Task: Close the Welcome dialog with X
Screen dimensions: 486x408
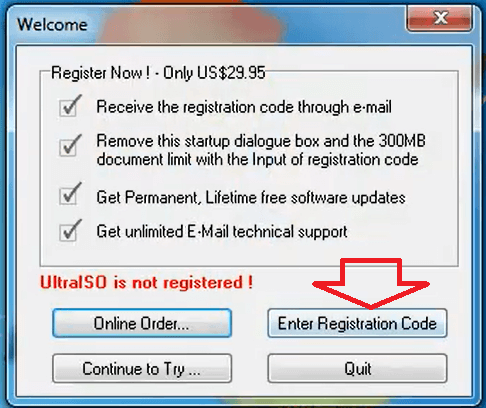Action: click(439, 19)
